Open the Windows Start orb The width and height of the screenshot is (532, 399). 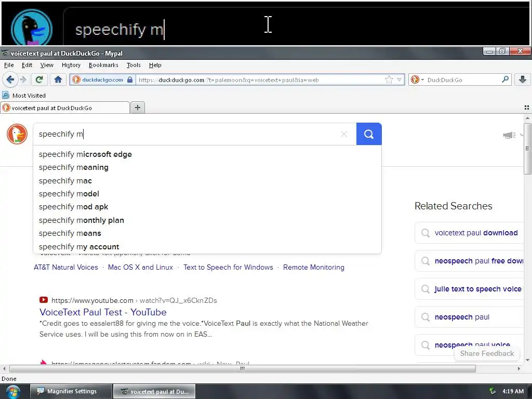[x=12, y=392]
